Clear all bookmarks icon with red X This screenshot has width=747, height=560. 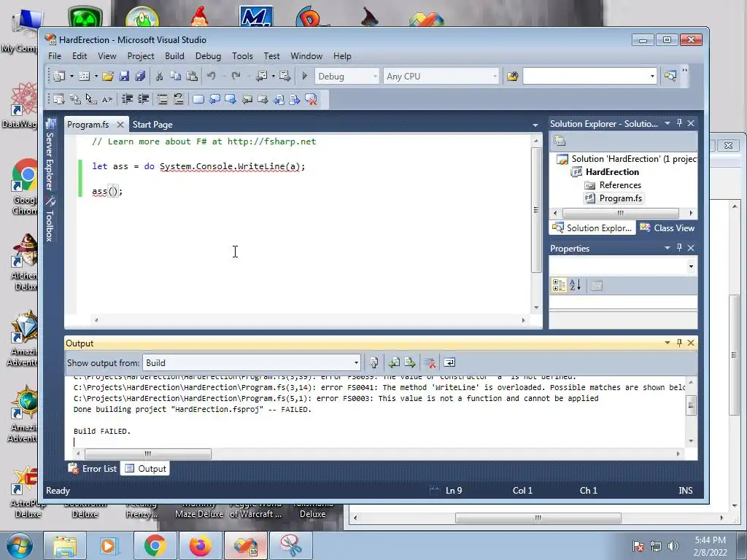[311, 99]
